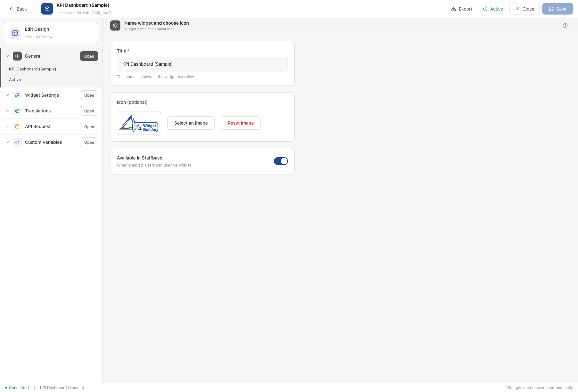Click the Widget Settings puzzle icon
Screen dimensions: 578x392
click(17, 95)
